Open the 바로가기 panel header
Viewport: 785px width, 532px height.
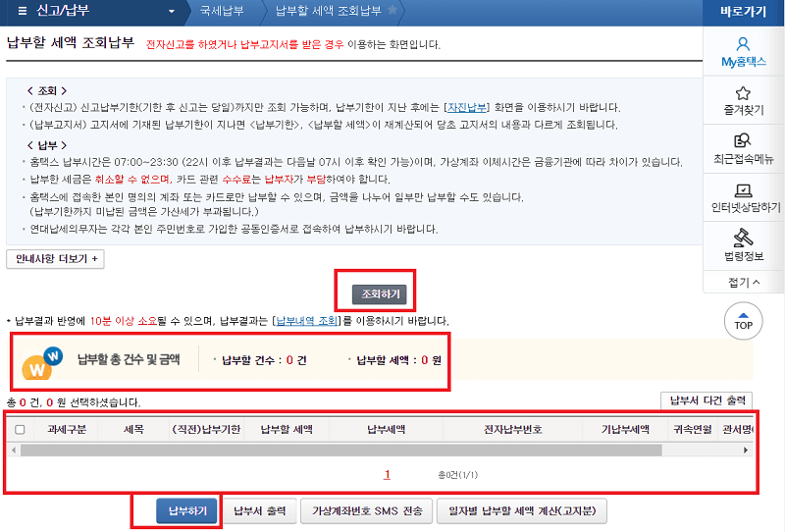tap(743, 12)
